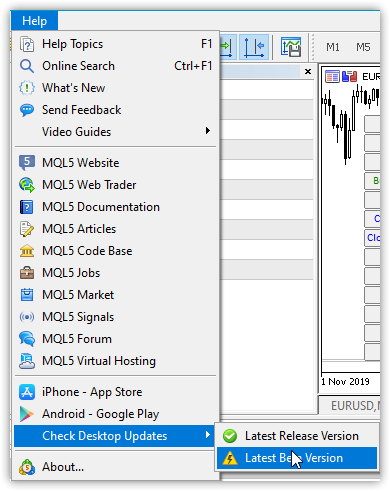Choose Latest Beta Version

(297, 458)
